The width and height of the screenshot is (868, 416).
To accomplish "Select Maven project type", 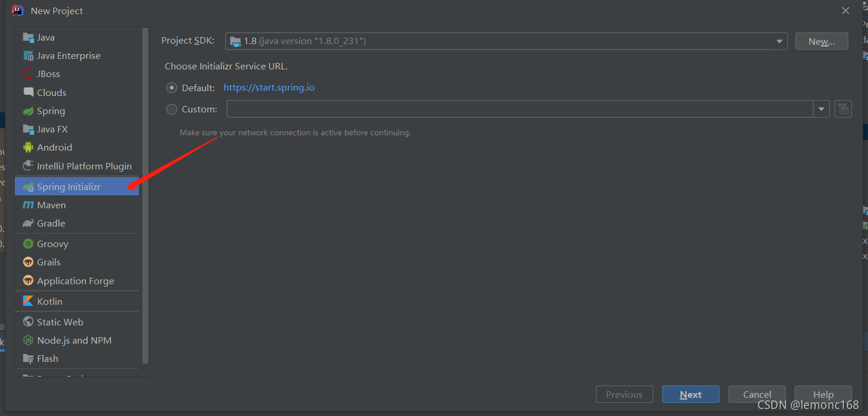I will [x=77, y=205].
